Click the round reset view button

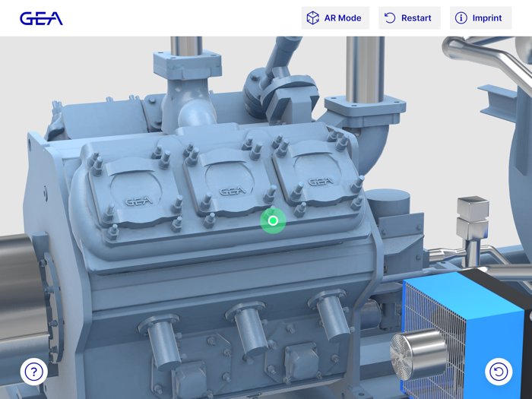499,372
